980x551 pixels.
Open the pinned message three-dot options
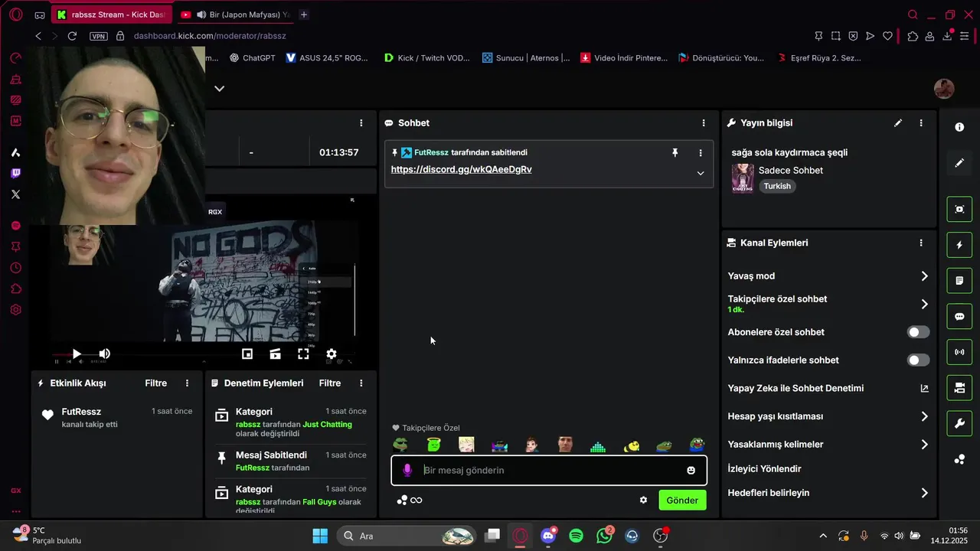700,153
